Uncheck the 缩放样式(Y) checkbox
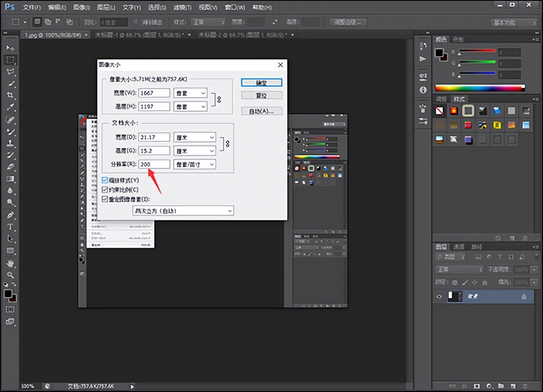Screen dimensions: 543x392 [x=105, y=180]
